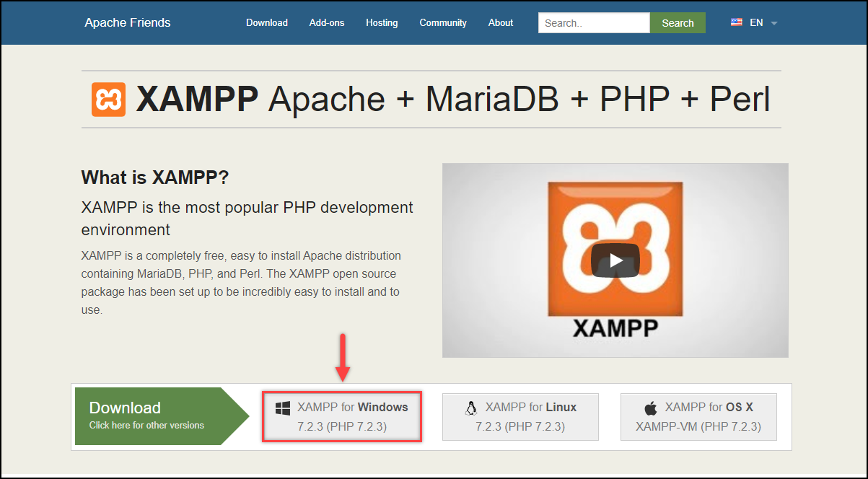The image size is (868, 479).
Task: Click the orange XAMPP logo icon
Action: point(109,100)
